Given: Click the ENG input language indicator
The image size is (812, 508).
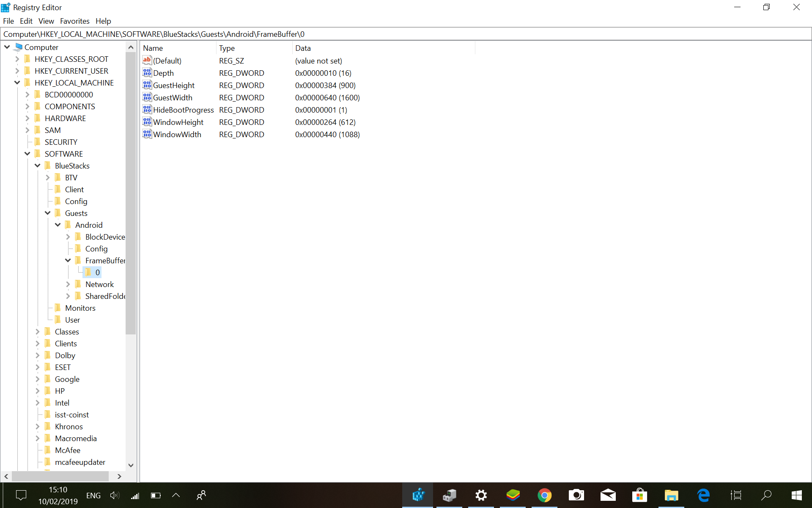Looking at the screenshot, I should [93, 495].
